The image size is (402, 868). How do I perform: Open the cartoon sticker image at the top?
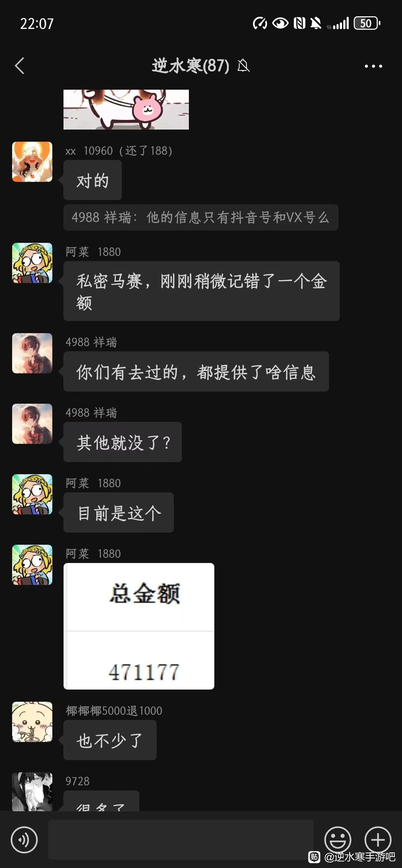(126, 109)
